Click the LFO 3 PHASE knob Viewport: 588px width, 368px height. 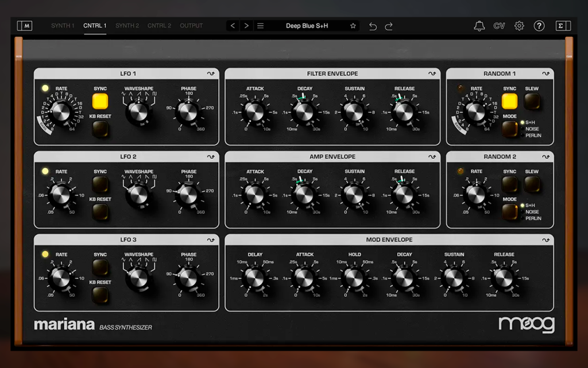[x=188, y=278]
